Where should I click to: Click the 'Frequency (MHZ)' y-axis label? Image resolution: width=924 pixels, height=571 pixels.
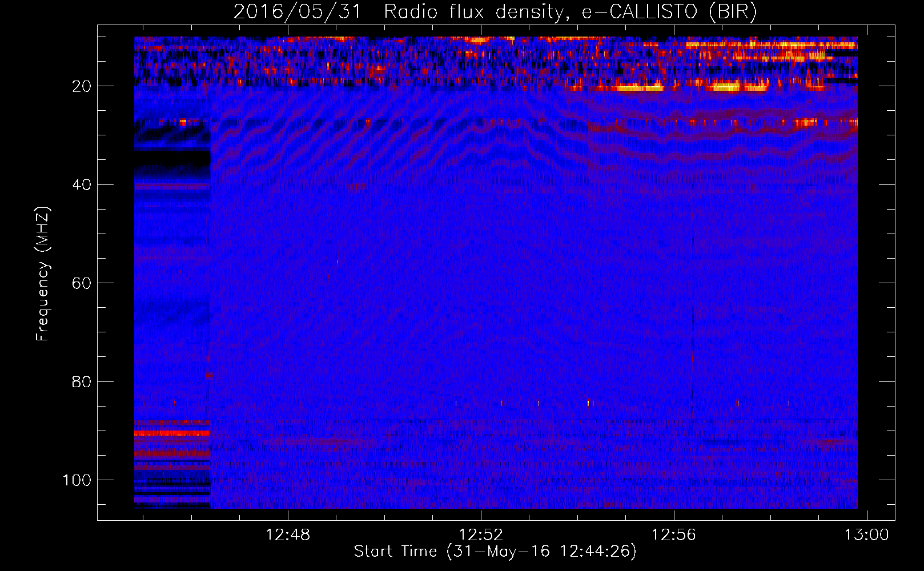[43, 274]
